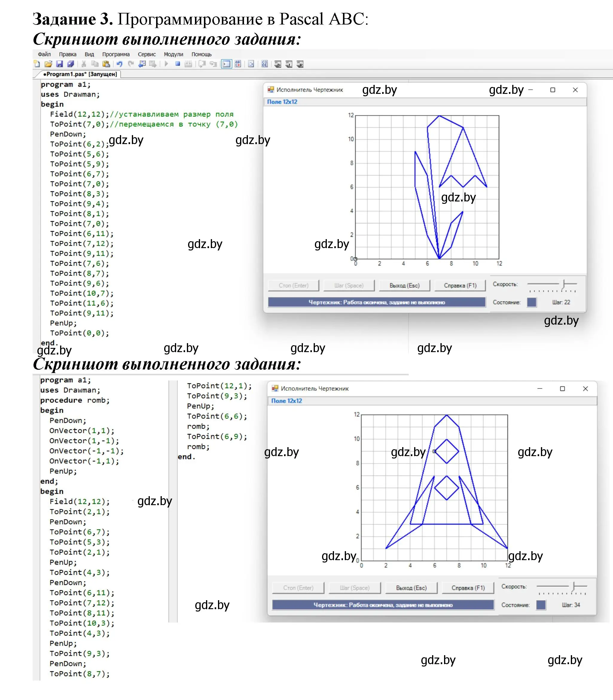This screenshot has width=613, height=700.
Task: Click Справка (F1) in the Шаг: 34 window
Action: pos(468,588)
